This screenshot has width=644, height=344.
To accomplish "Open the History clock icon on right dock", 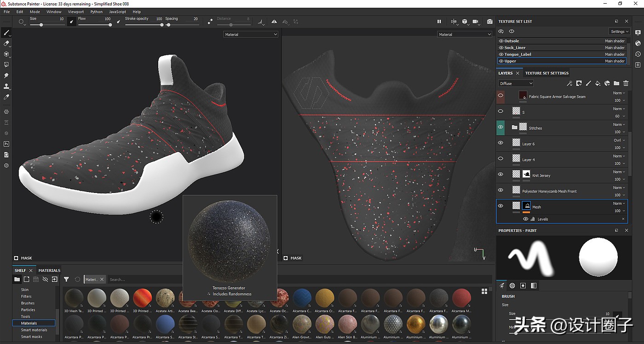I will pos(638,54).
